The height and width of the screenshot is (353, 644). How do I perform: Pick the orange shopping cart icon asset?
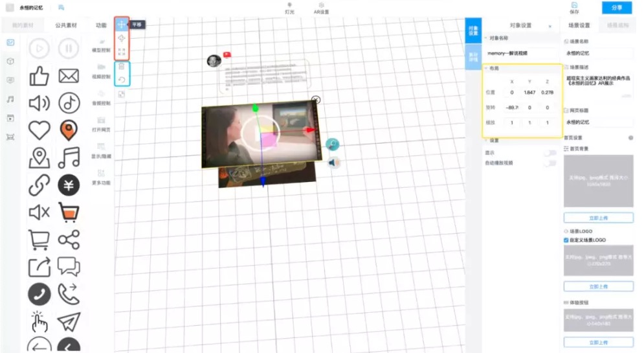click(x=69, y=212)
